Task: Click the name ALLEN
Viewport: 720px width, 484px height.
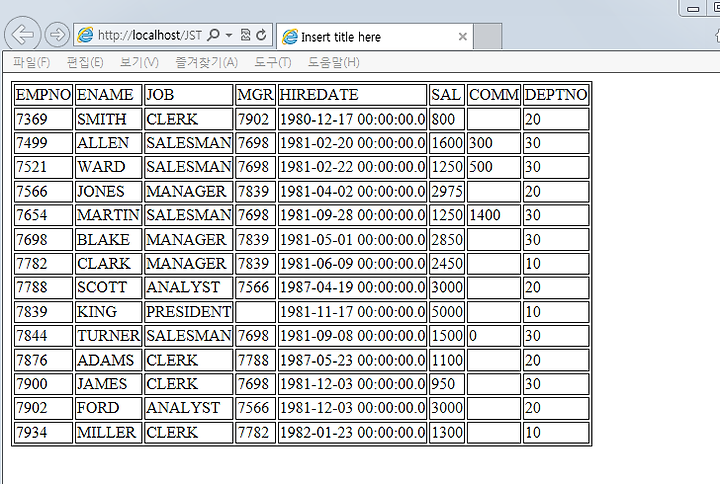Action: tap(103, 143)
